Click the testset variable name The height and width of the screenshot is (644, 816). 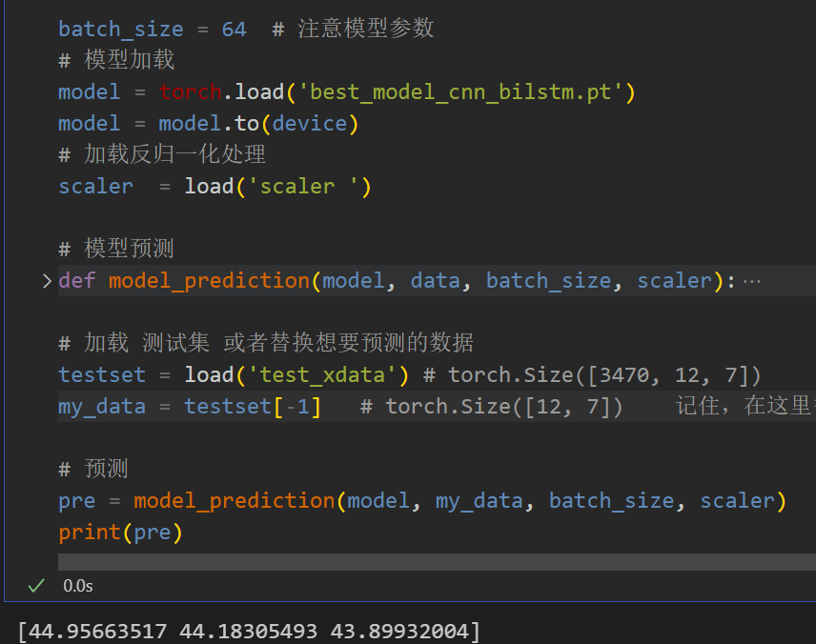pyautogui.click(x=101, y=374)
